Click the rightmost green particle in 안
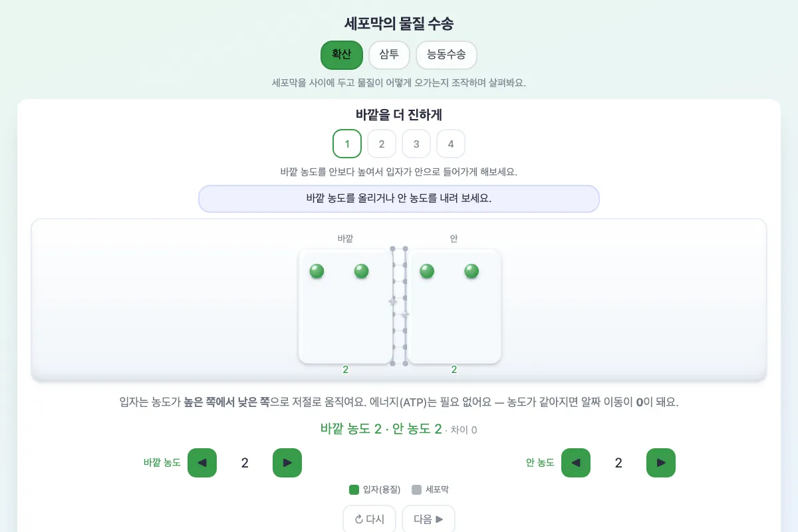The height and width of the screenshot is (532, 798). point(471,271)
